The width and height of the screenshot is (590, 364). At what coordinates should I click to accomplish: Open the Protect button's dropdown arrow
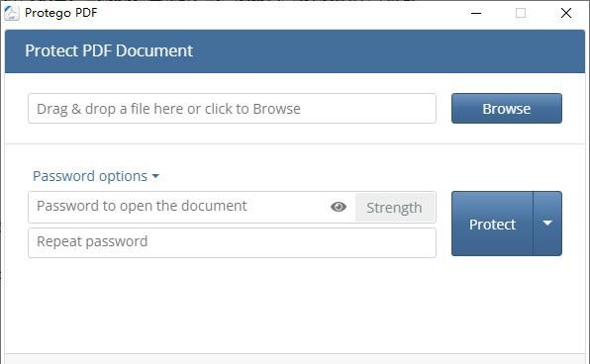point(547,224)
